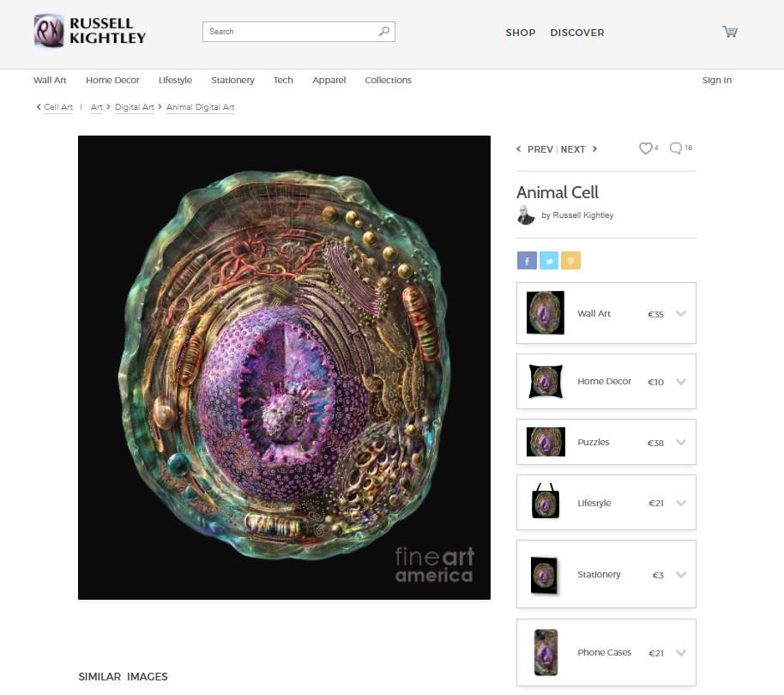Go to Digital Art breadcrumb
Image resolution: width=784 pixels, height=695 pixels.
(135, 107)
